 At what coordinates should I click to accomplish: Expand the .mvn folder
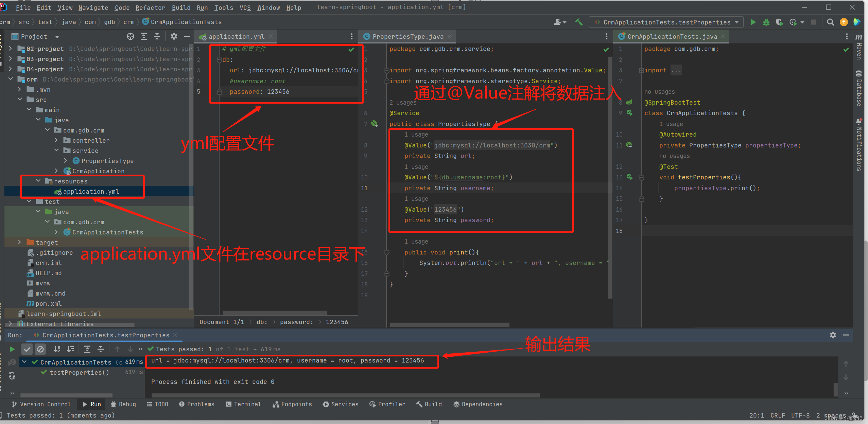coord(19,89)
